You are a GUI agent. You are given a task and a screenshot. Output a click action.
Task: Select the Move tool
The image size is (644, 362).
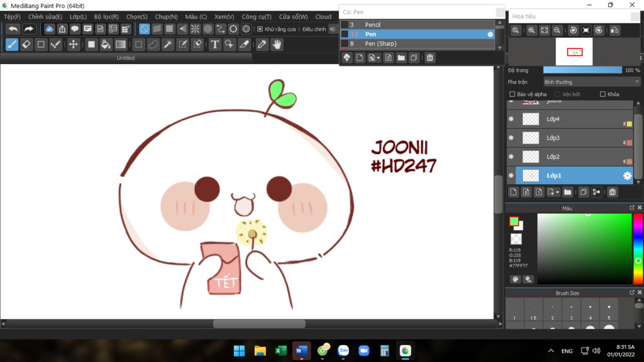[x=73, y=45]
